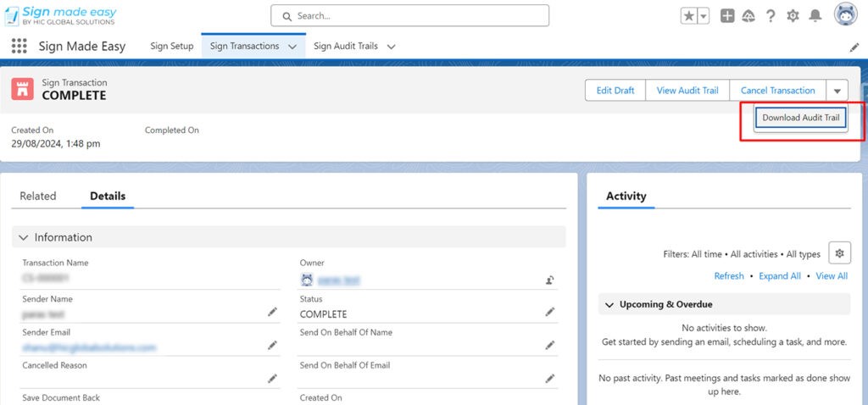Click the View All link
868x405 pixels.
click(832, 276)
